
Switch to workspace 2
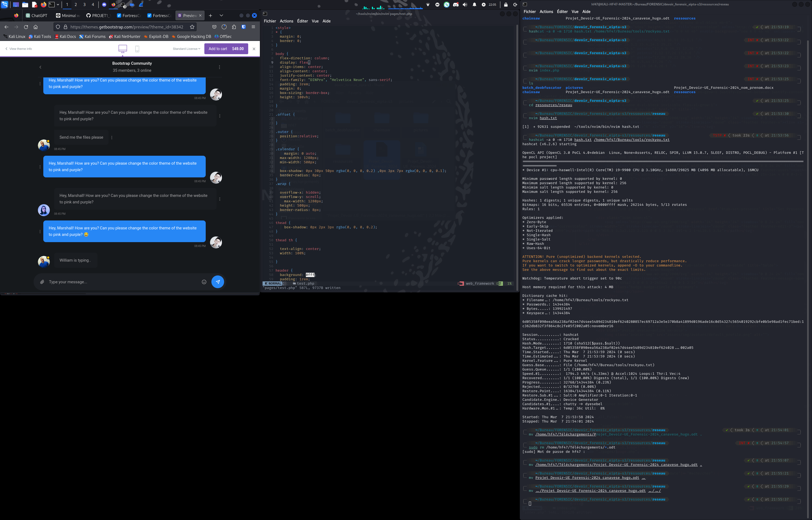point(76,5)
